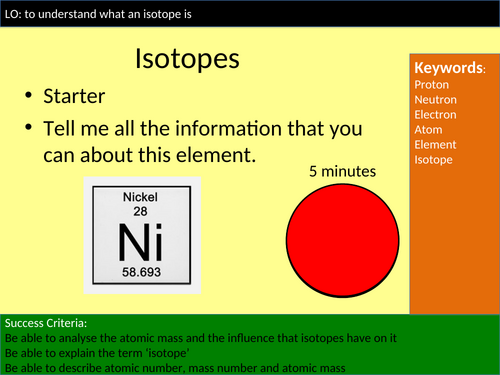The width and height of the screenshot is (500, 375).
Task: Click the "Be able to analyse the atomic mass" line
Action: [201, 338]
